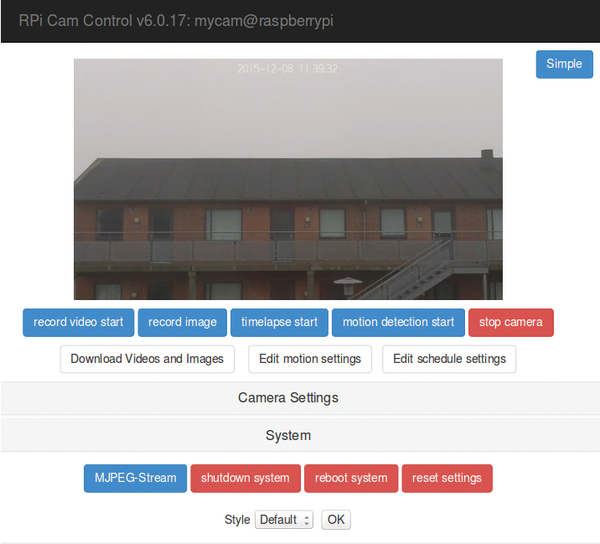Viewport: 600px width, 544px height.
Task: Start recording video
Action: tap(78, 322)
